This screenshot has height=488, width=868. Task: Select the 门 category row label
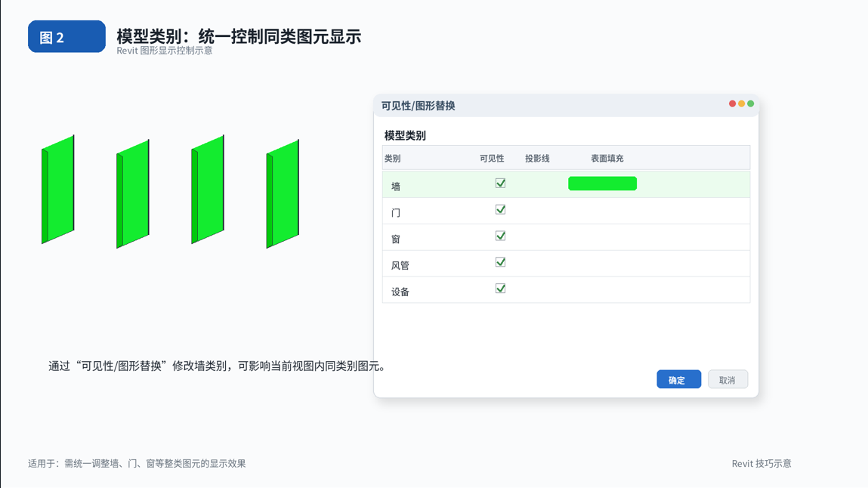tap(396, 212)
